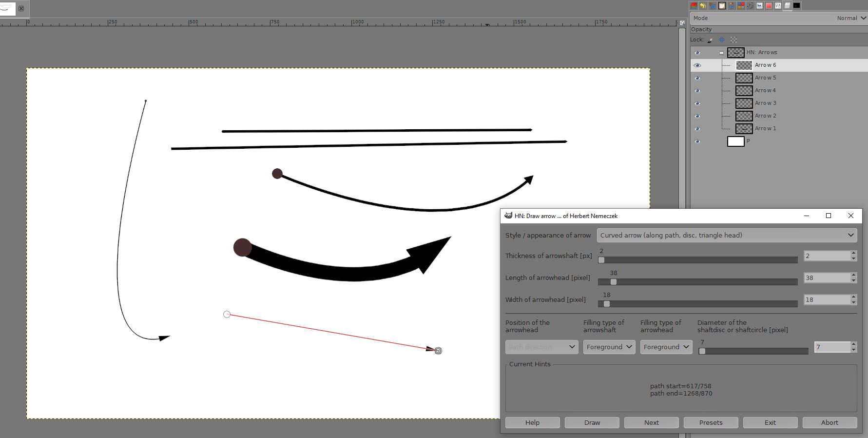This screenshot has width=868, height=438.
Task: Click the Draw button
Action: click(592, 422)
